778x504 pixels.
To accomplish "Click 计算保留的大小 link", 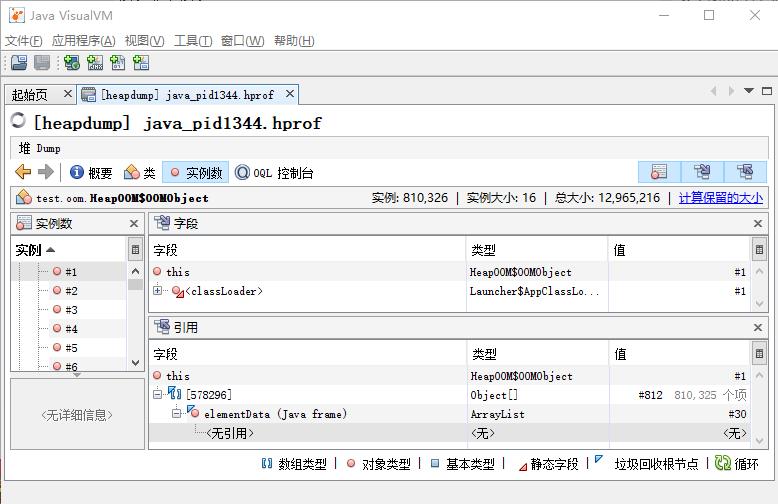I will tap(720, 198).
